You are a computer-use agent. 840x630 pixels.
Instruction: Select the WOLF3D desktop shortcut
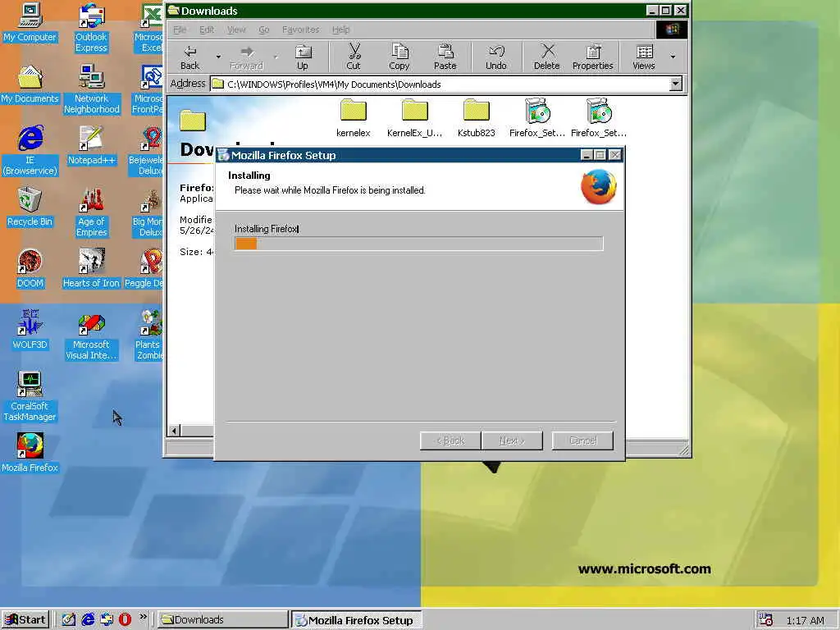tap(30, 330)
